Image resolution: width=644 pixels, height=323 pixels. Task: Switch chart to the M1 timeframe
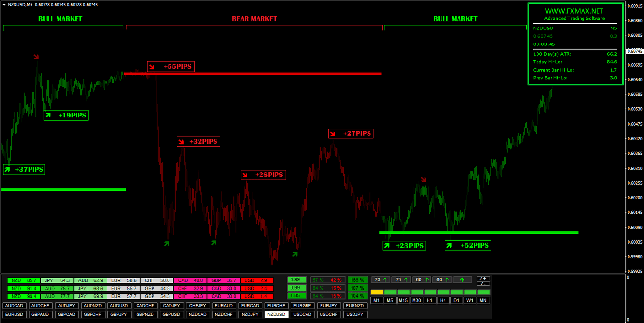(377, 301)
